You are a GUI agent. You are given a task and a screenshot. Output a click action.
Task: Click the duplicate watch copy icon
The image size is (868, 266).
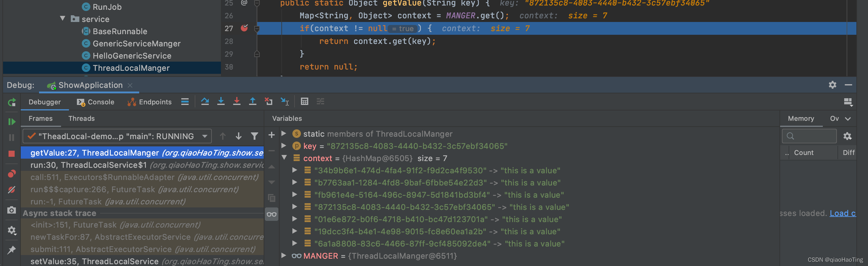pos(272,198)
